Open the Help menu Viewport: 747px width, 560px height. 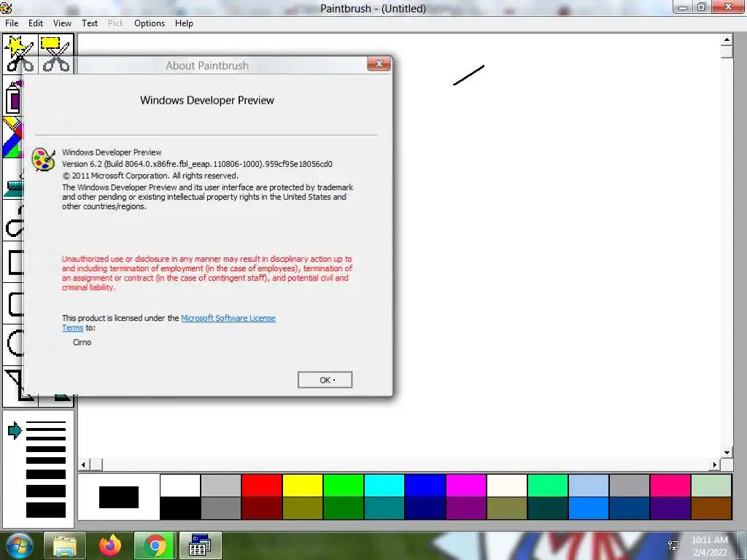184,23
